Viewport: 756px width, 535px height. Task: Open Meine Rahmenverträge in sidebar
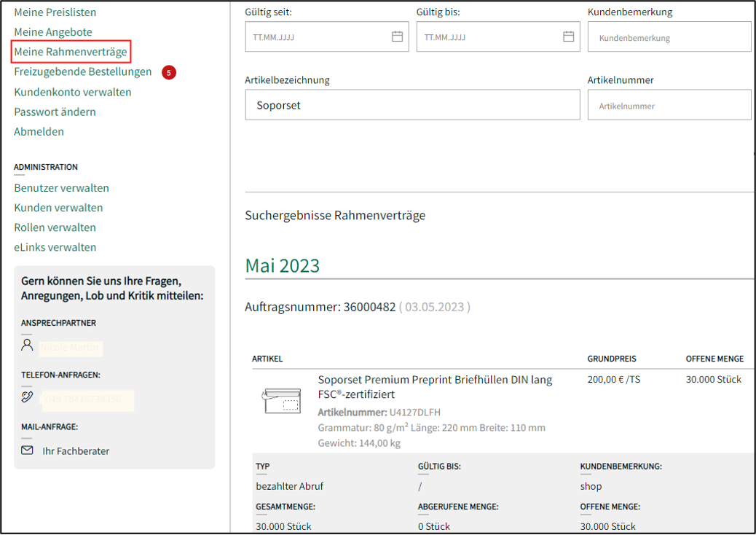(x=71, y=52)
